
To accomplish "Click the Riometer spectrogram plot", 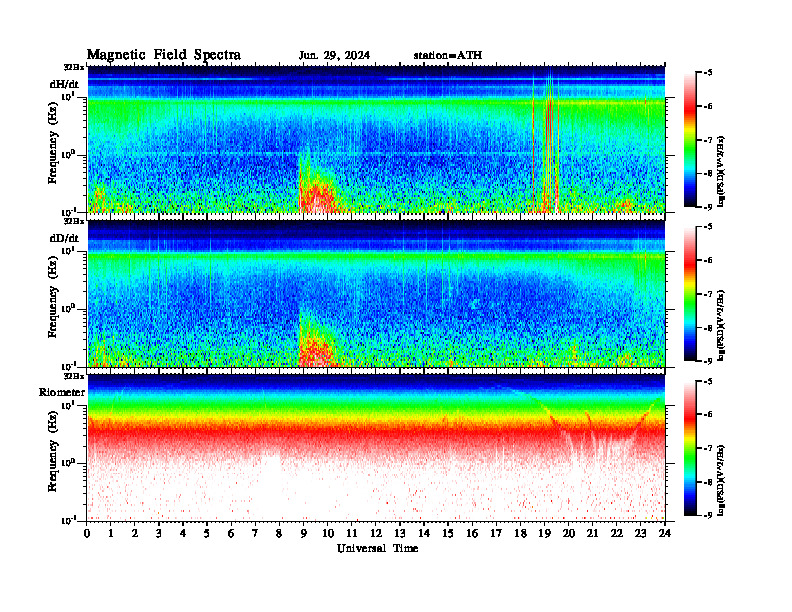I will [376, 448].
